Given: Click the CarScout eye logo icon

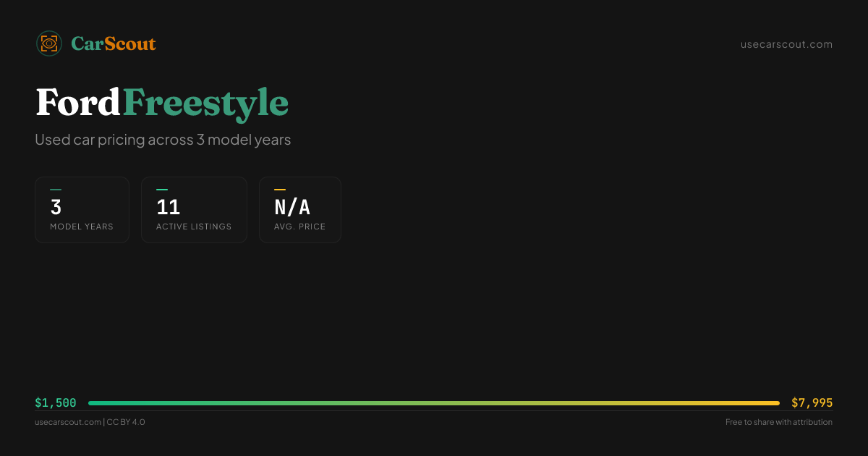Looking at the screenshot, I should coord(48,43).
